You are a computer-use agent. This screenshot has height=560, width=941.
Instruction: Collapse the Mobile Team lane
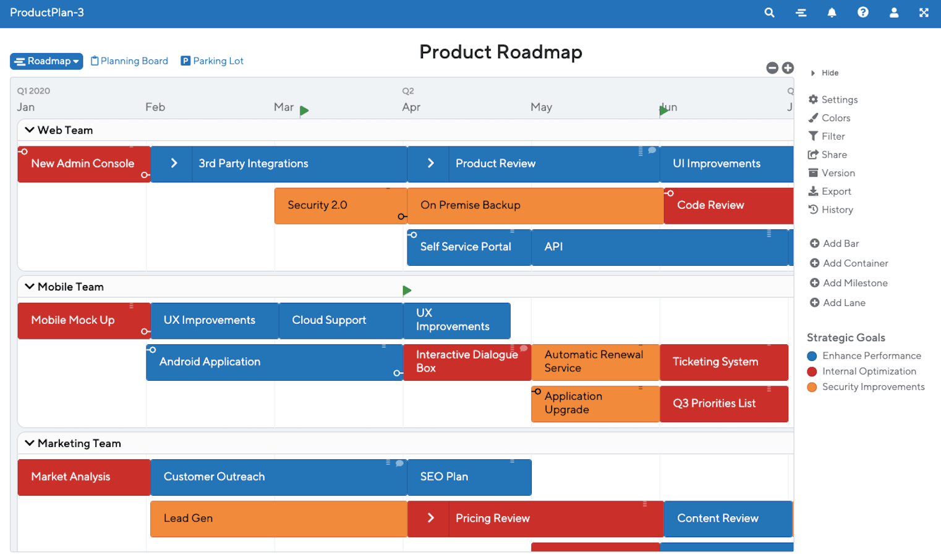pos(30,286)
